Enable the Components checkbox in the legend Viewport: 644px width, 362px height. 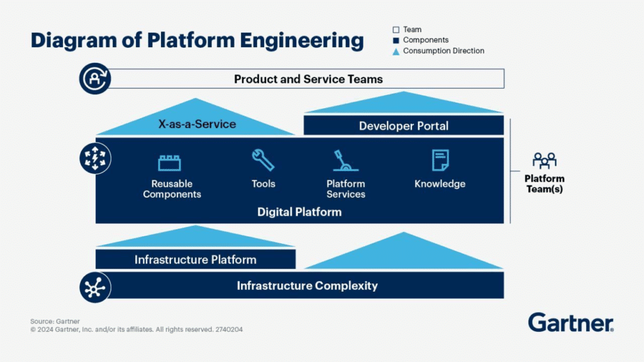pos(396,40)
